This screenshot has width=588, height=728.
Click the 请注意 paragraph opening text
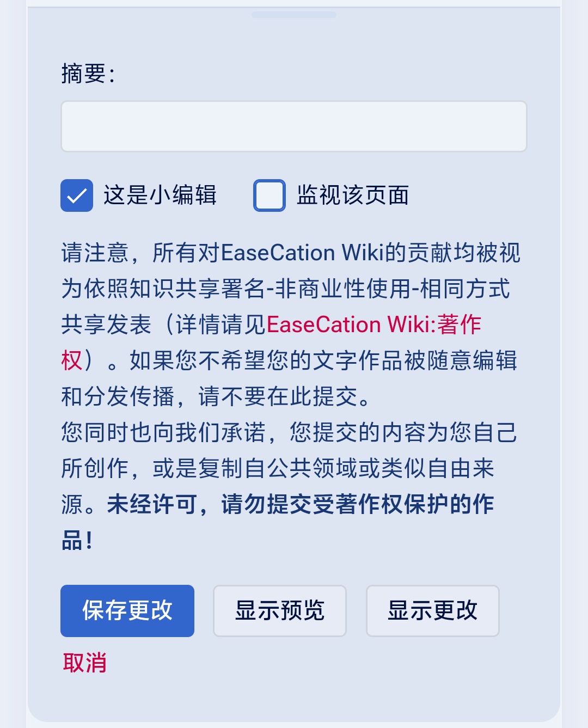coord(95,253)
